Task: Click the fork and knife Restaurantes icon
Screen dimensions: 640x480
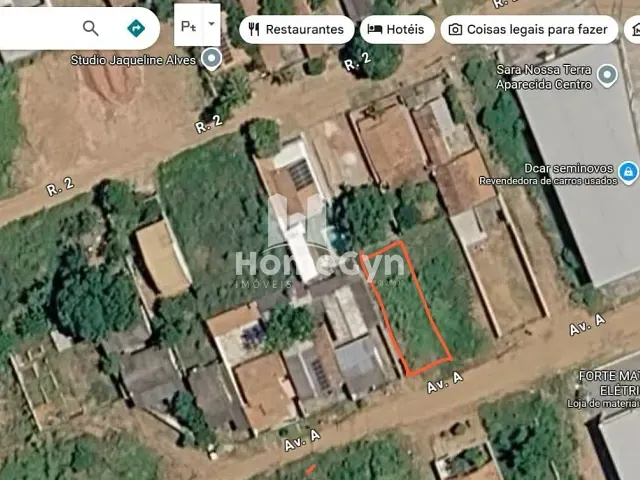Action: [x=254, y=29]
